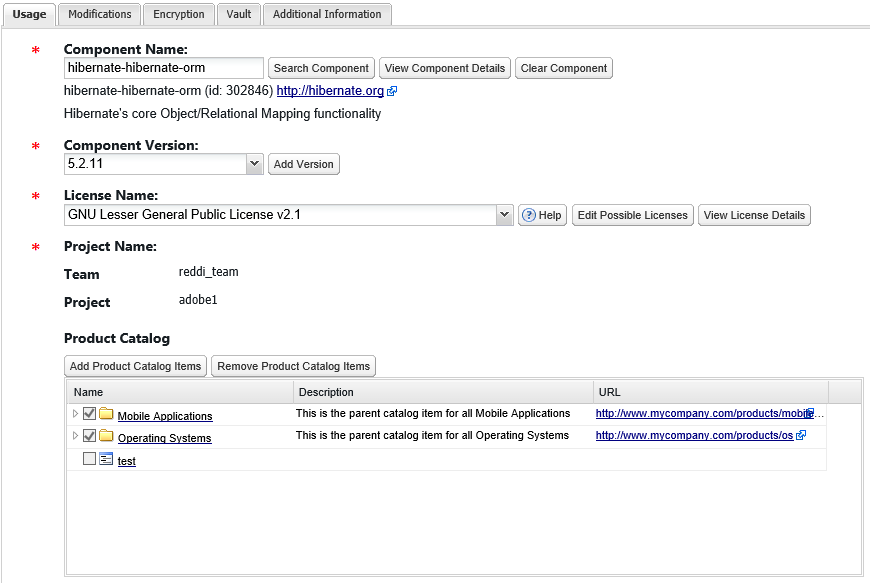Uncheck the Mobile Applications checkbox

pos(90,413)
